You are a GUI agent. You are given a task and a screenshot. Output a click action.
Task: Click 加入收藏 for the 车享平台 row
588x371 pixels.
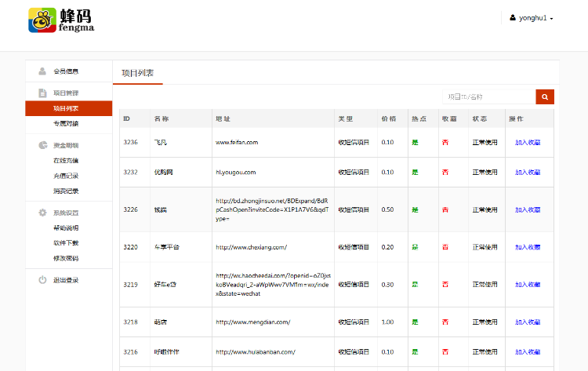(528, 247)
